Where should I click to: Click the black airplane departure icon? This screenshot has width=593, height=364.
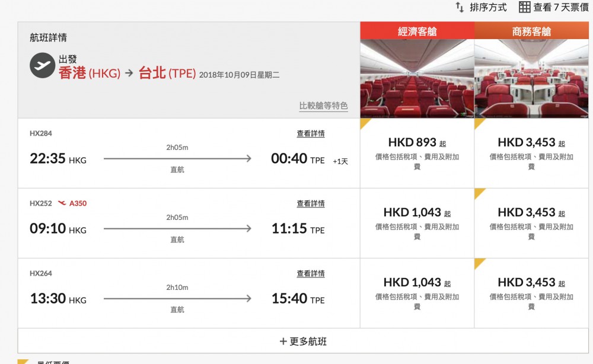(41, 66)
